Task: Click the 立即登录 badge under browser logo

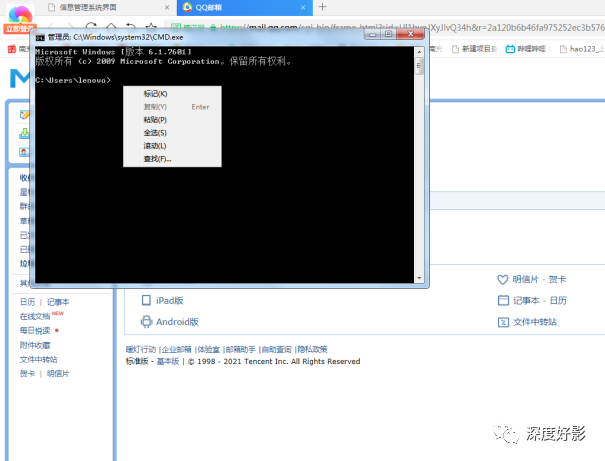Action: click(x=19, y=29)
